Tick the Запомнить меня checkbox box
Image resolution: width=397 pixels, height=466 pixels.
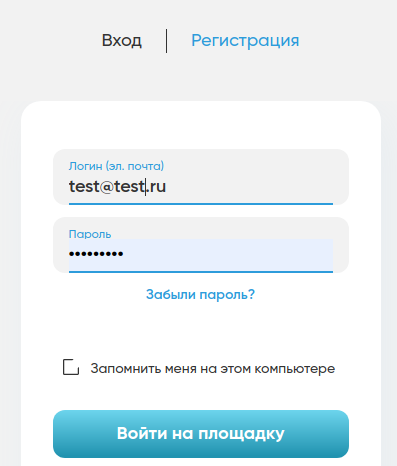tap(71, 367)
